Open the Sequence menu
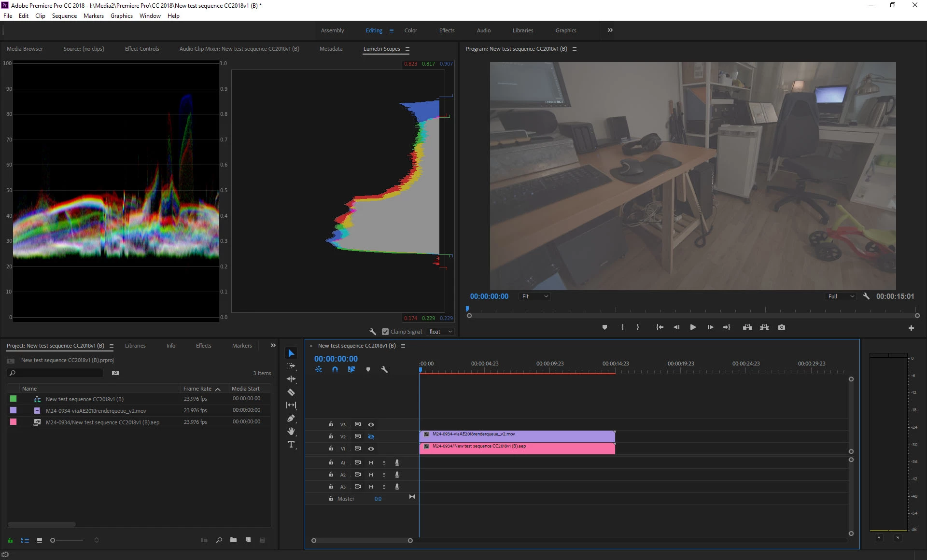Screen dimensions: 927x560 (64, 16)
